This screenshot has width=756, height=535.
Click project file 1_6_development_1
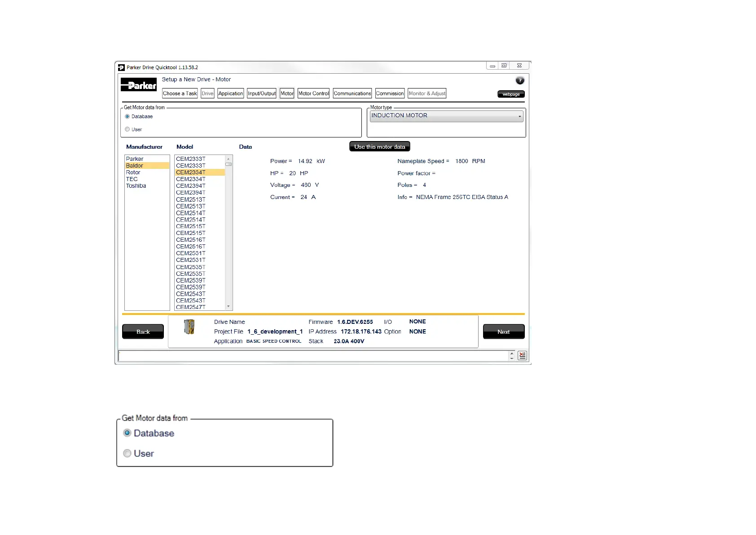click(275, 332)
